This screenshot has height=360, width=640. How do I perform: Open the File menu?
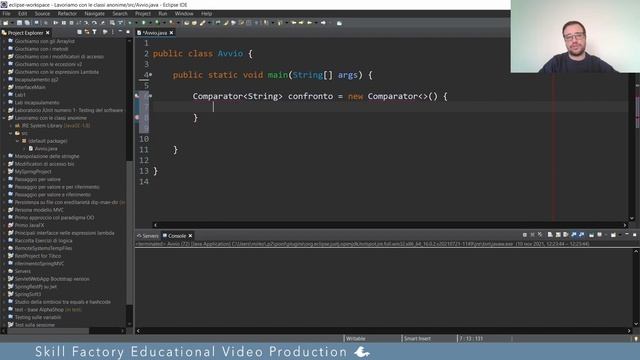[7, 13]
